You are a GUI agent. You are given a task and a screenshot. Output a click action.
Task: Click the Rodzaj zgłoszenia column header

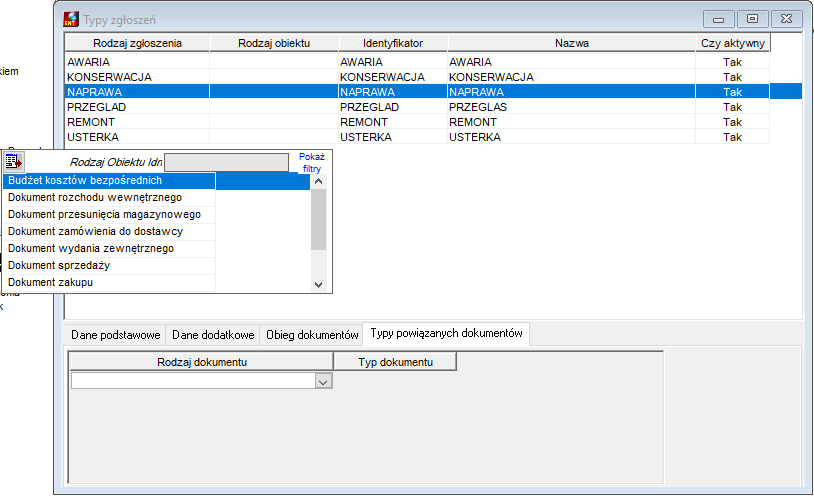(x=137, y=43)
